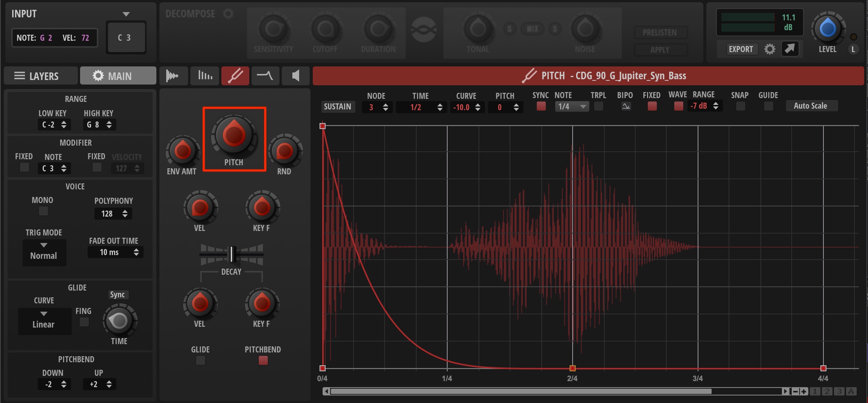Open the filter envelope tab icon
This screenshot has height=403, width=868.
click(265, 76)
